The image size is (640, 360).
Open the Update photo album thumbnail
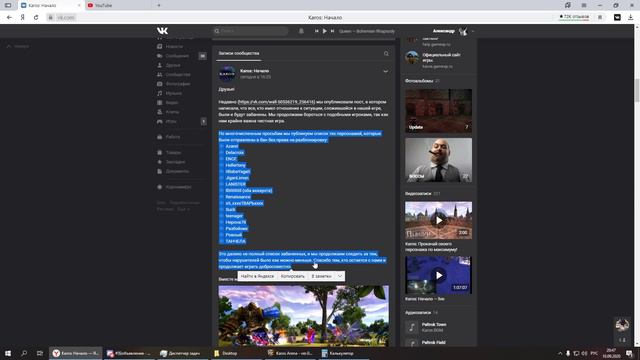(438, 111)
